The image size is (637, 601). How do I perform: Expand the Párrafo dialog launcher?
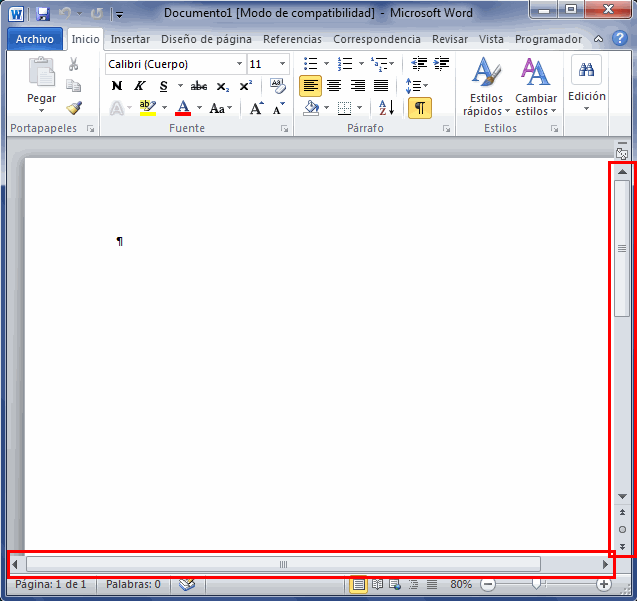pos(446,129)
